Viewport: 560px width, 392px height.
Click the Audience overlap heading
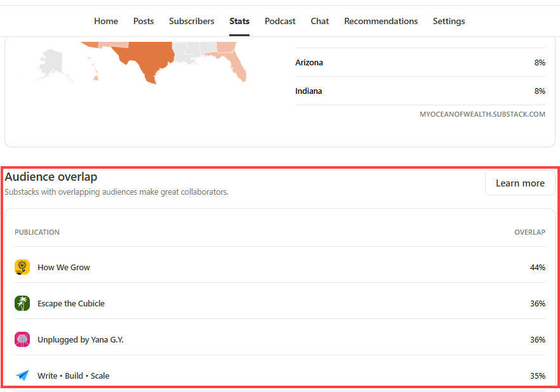click(x=51, y=176)
